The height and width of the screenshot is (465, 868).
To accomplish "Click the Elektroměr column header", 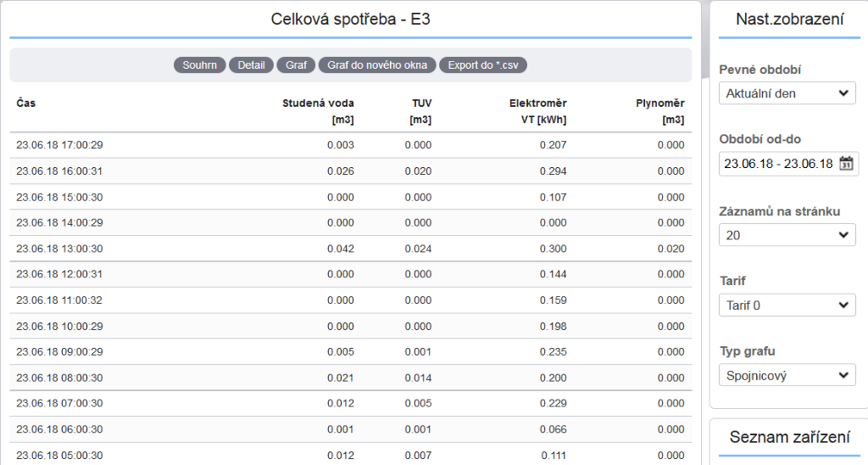I will coord(538,111).
